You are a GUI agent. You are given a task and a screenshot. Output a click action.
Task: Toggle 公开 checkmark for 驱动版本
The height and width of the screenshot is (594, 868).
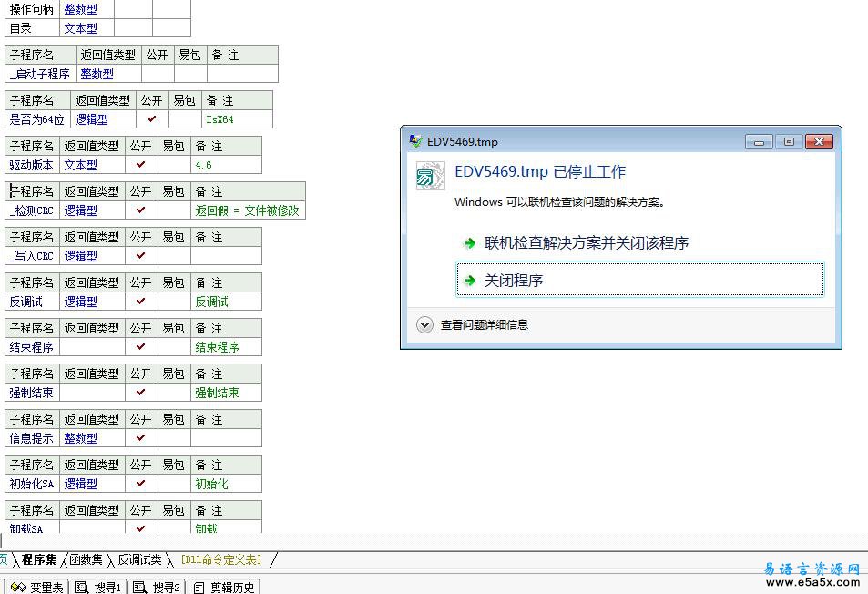click(140, 164)
